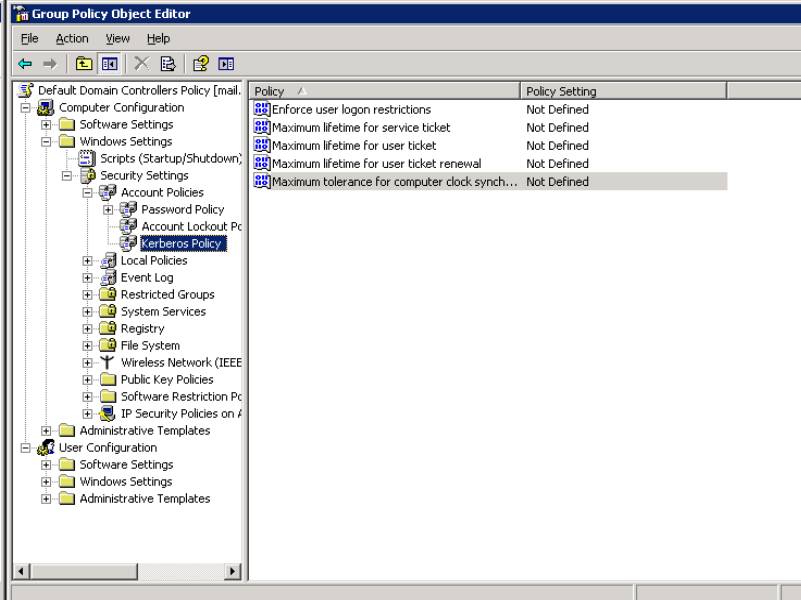Expand the Restricted Groups node
The width and height of the screenshot is (801, 600).
pyautogui.click(x=87, y=295)
